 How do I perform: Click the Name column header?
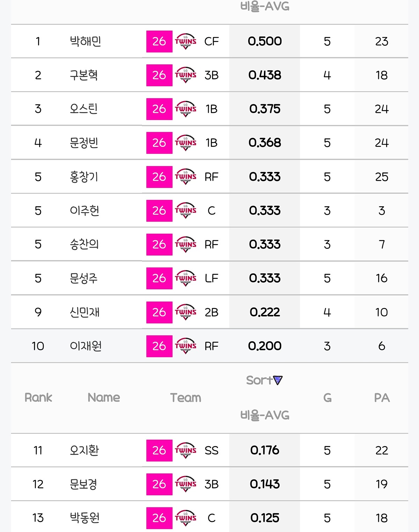click(x=104, y=397)
